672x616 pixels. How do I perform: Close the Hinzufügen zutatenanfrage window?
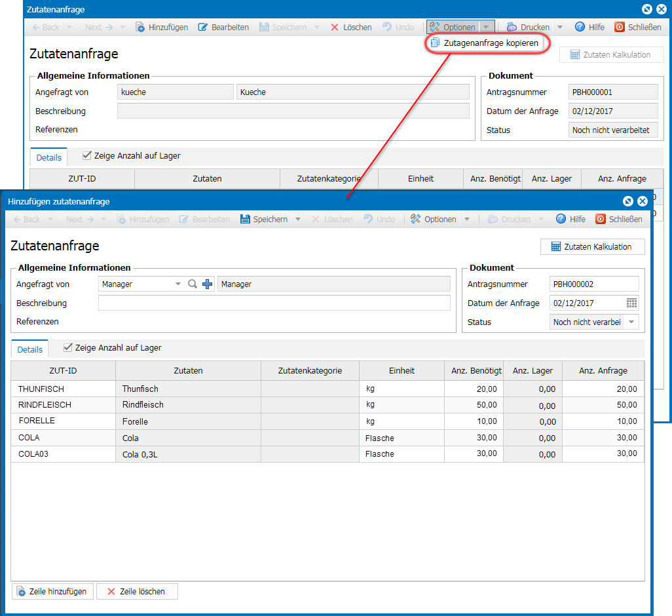pos(643,201)
